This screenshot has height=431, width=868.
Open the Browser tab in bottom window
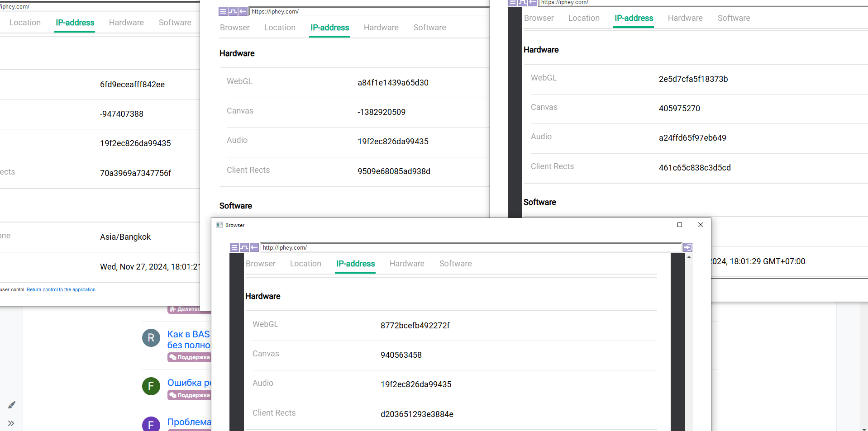[x=260, y=264]
